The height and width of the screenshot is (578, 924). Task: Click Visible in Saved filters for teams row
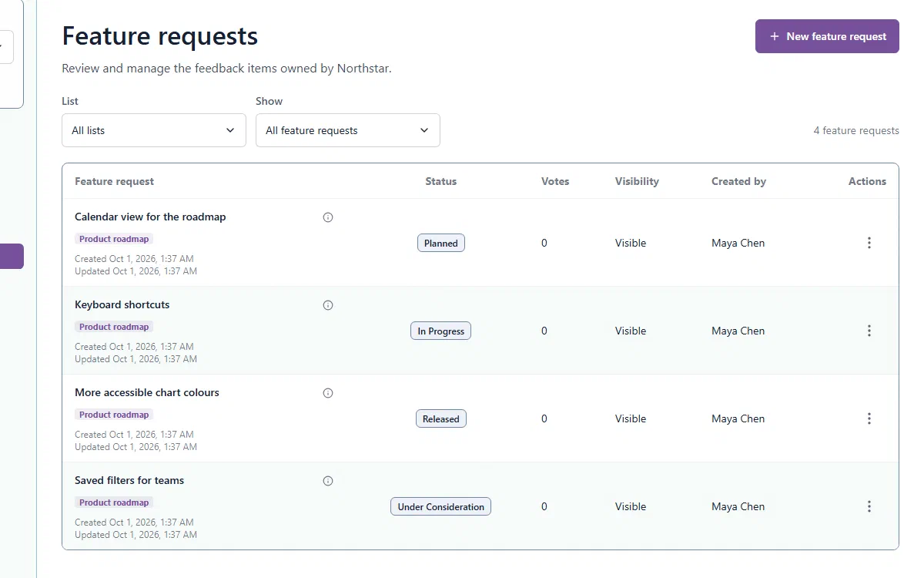click(x=631, y=506)
